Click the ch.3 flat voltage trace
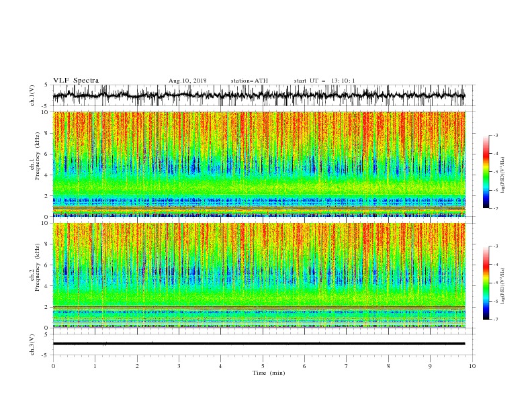 [x=259, y=344]
